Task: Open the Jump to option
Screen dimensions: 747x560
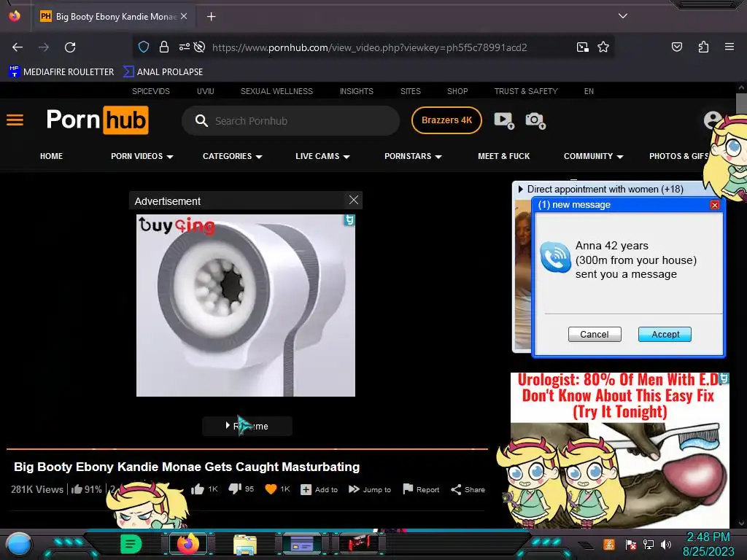Action: (x=370, y=489)
